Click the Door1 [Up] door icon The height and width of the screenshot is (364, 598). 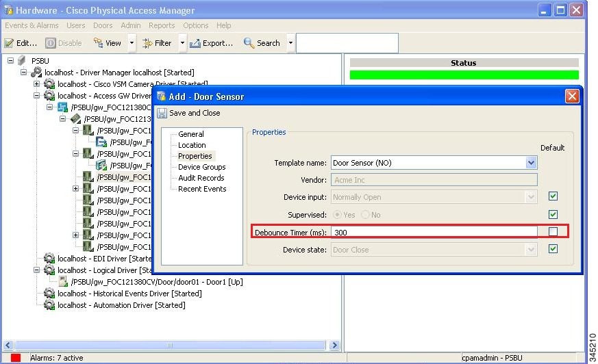point(63,282)
